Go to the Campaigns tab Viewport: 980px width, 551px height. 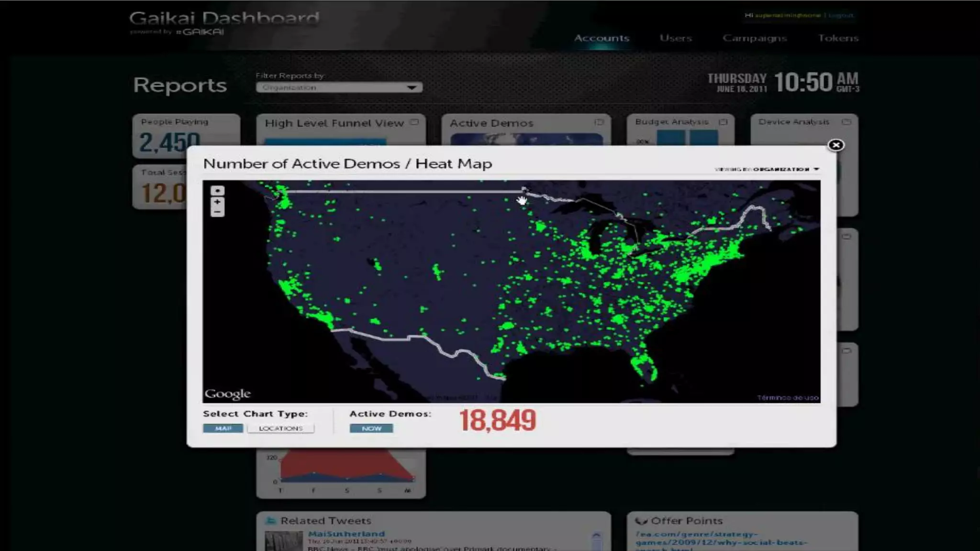754,38
